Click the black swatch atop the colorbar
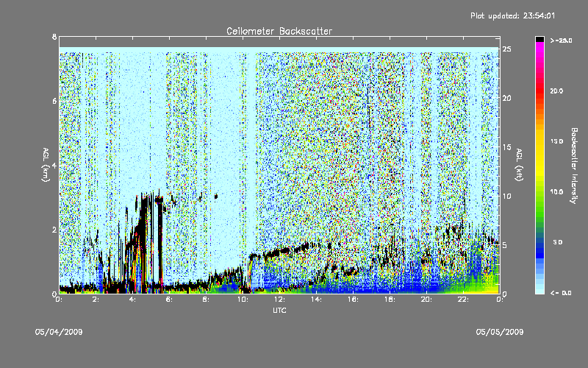This screenshot has height=368, width=588. click(x=539, y=39)
